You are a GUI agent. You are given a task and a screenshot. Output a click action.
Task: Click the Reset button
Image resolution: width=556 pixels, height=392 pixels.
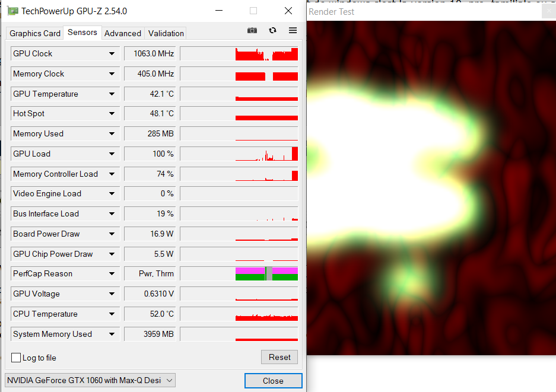279,357
